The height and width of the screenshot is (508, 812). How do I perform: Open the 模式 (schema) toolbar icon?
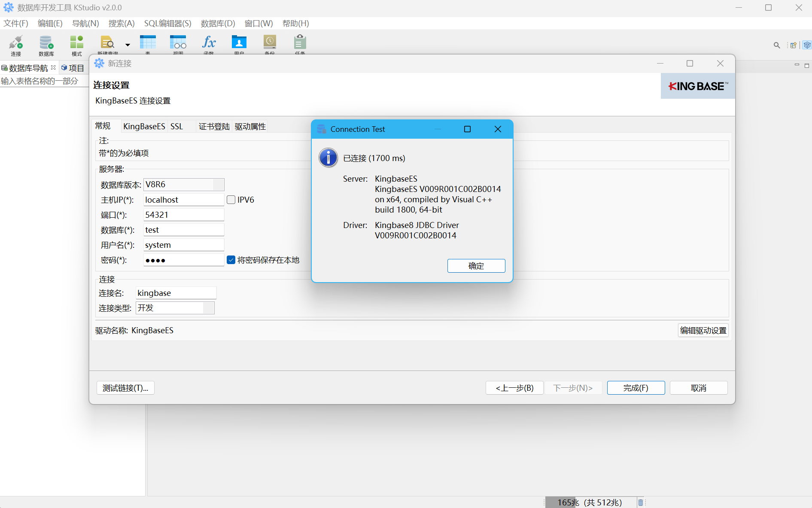coord(77,45)
